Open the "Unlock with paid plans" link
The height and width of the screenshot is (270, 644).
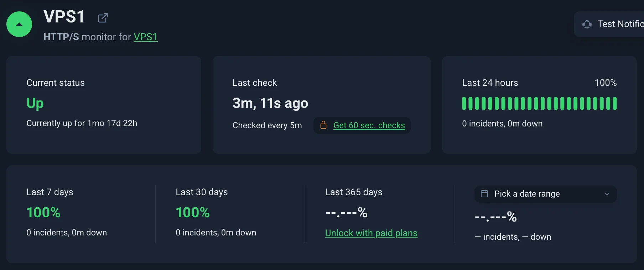(371, 233)
